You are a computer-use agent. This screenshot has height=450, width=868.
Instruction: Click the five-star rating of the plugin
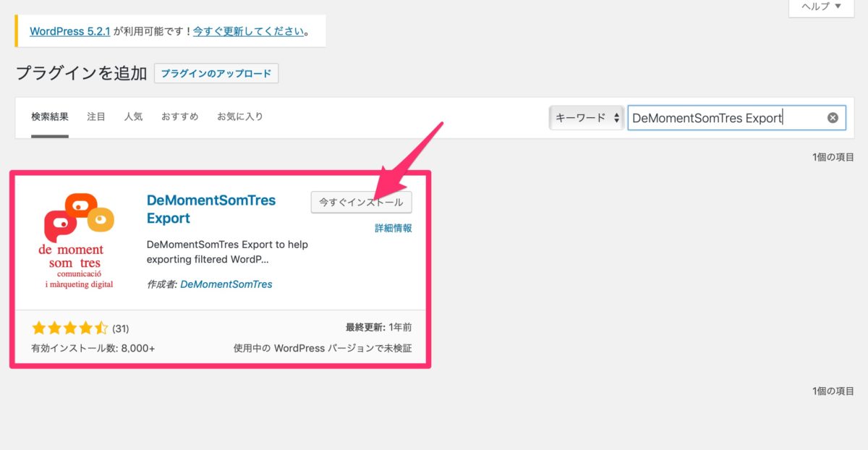(x=70, y=328)
